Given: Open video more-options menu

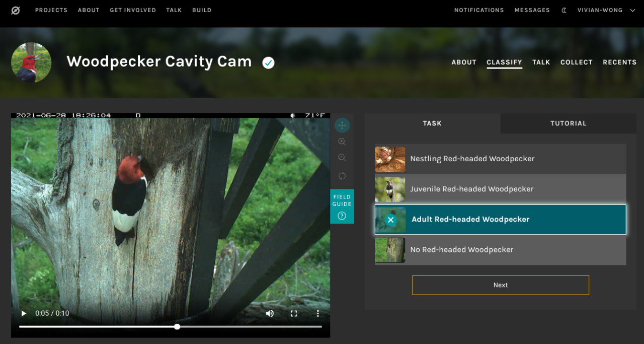Looking at the screenshot, I should [318, 313].
